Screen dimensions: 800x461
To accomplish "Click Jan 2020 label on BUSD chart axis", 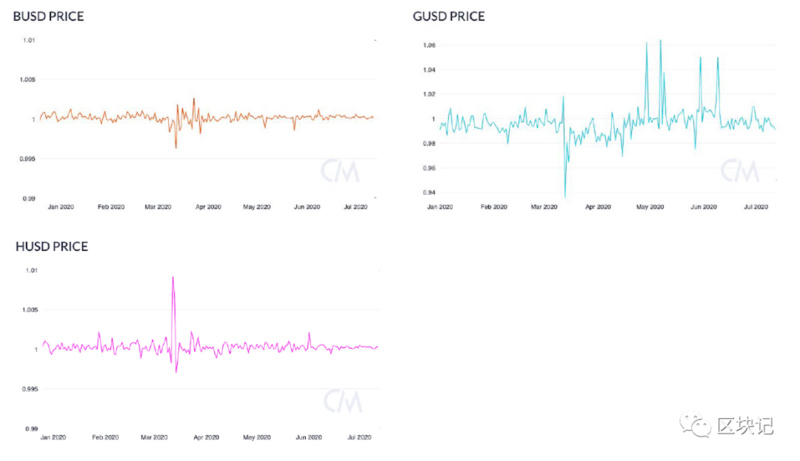I will [61, 207].
